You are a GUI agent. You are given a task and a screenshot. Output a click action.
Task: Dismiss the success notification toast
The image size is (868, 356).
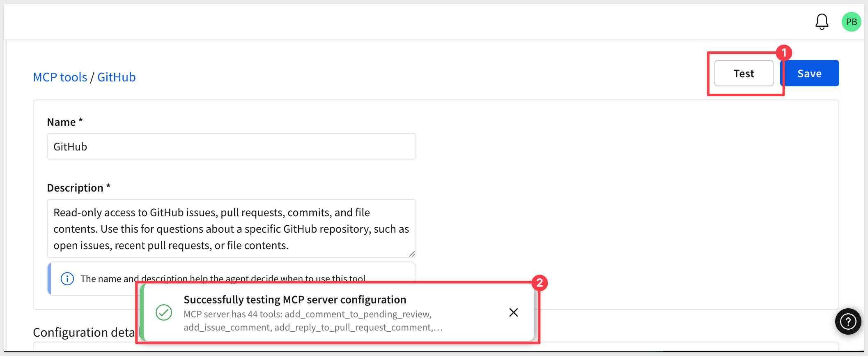tap(513, 312)
